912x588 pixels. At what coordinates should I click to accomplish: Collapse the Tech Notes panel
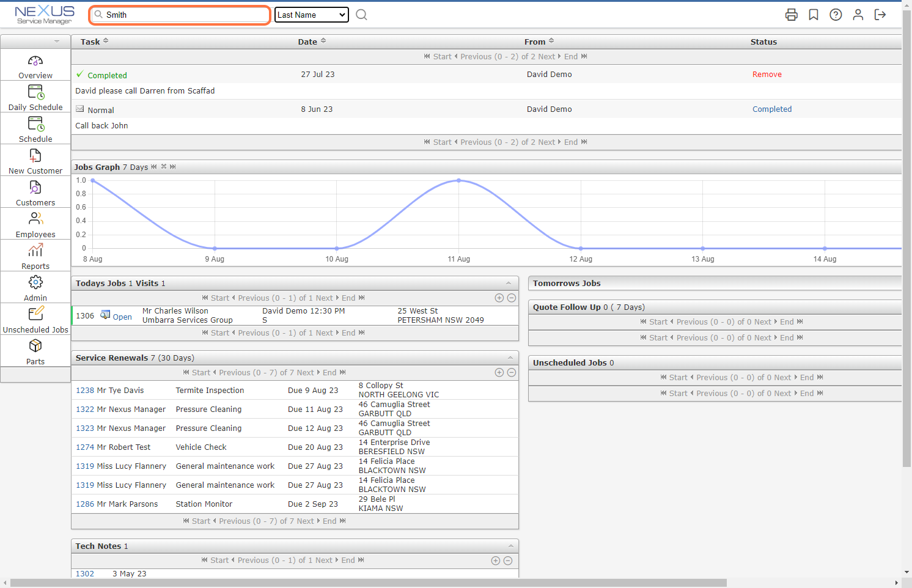[509, 545]
